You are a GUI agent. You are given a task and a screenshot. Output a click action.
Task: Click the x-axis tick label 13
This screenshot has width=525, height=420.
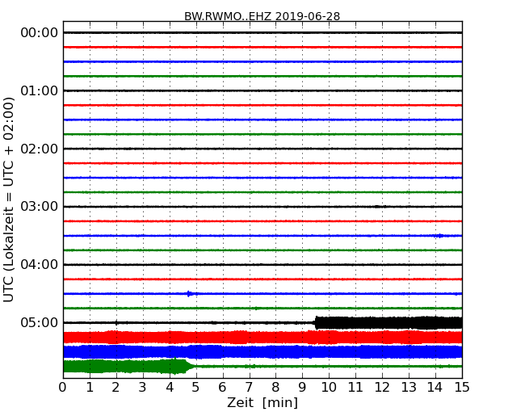pyautogui.click(x=409, y=388)
